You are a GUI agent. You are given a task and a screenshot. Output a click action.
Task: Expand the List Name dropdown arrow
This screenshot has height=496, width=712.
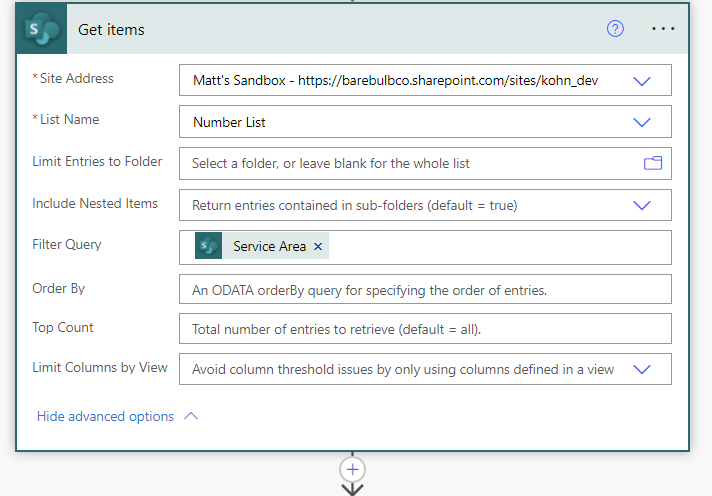click(642, 122)
